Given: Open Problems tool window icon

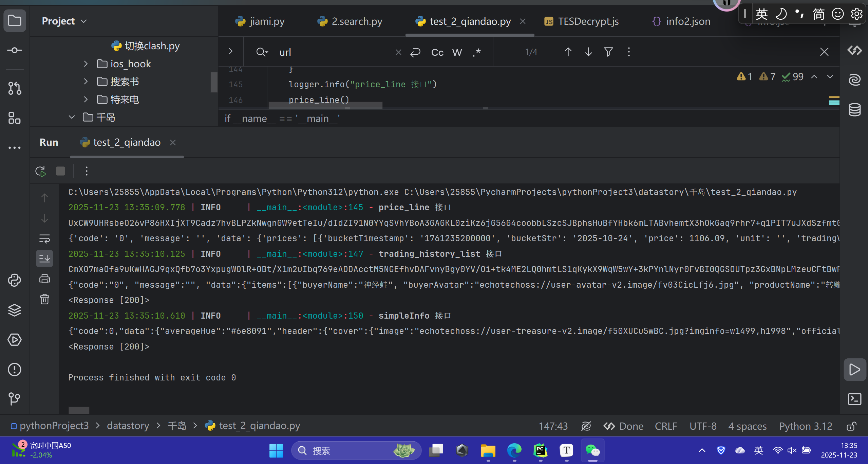Looking at the screenshot, I should [14, 369].
